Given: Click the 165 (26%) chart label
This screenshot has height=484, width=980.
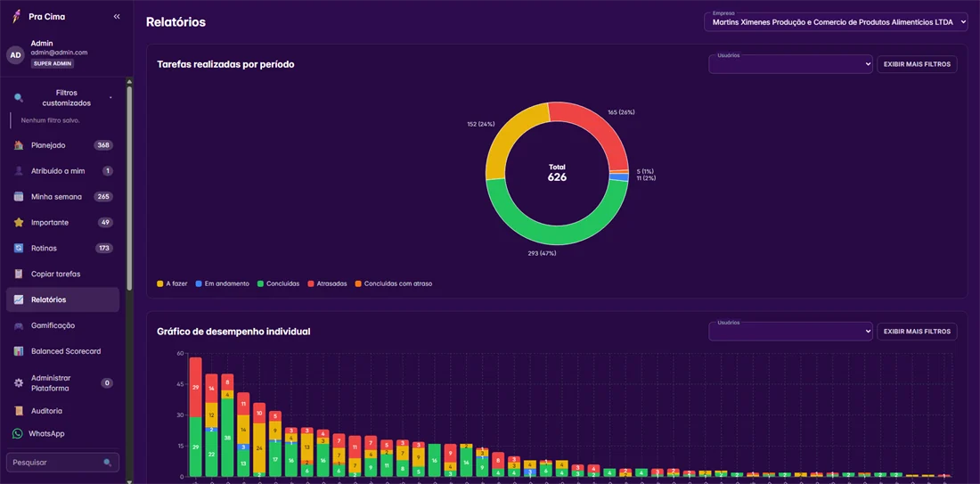Looking at the screenshot, I should [x=621, y=112].
